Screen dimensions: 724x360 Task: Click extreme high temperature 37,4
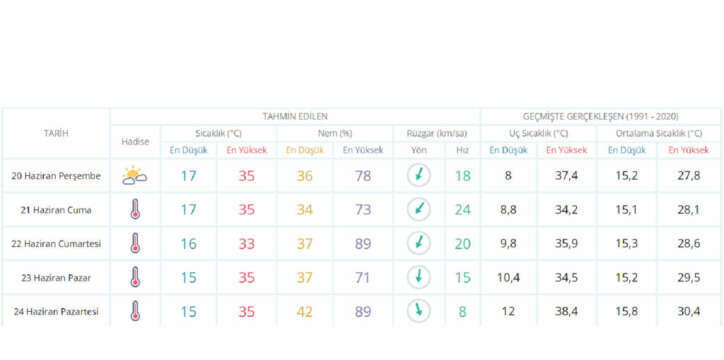pos(567,176)
